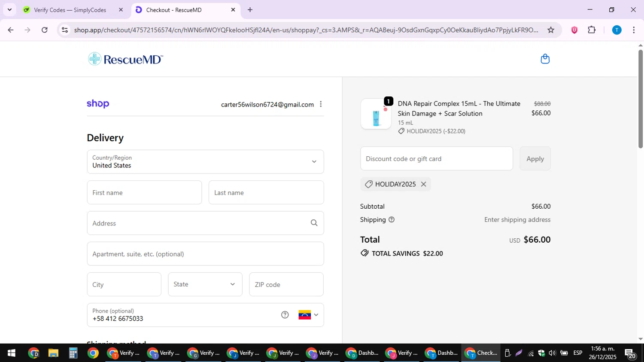Open the notification center icon
The width and height of the screenshot is (644, 362).
point(630,353)
